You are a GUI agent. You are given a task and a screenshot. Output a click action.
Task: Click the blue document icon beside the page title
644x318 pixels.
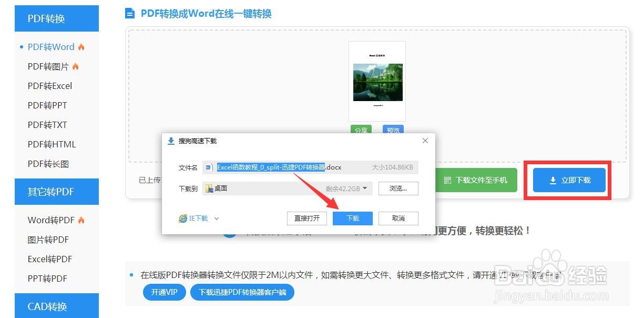pyautogui.click(x=130, y=13)
